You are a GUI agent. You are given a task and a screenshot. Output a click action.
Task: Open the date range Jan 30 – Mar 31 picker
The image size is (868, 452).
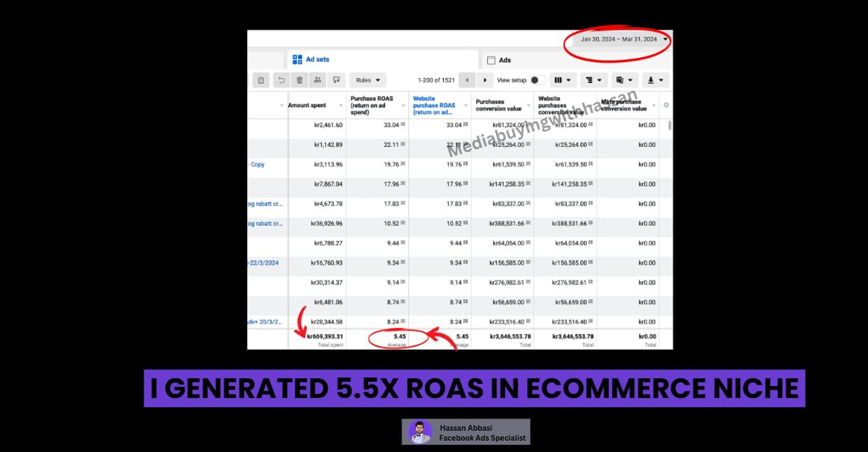point(621,40)
